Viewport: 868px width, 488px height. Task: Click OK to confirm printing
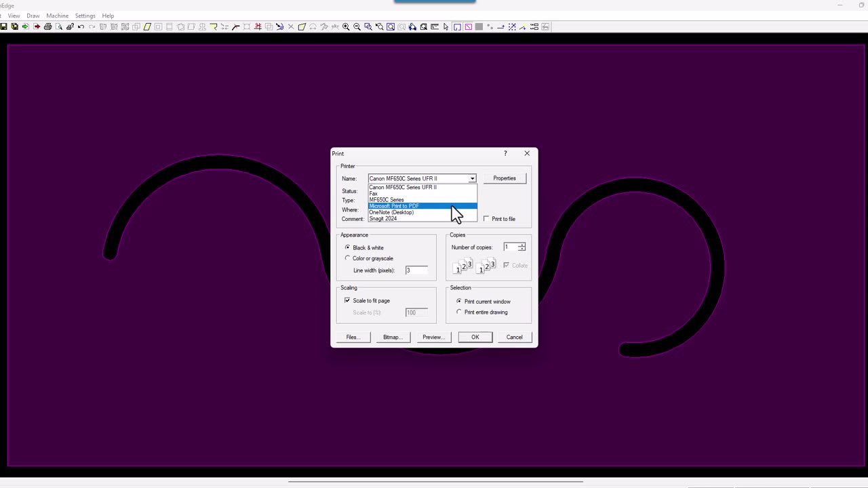[475, 337]
